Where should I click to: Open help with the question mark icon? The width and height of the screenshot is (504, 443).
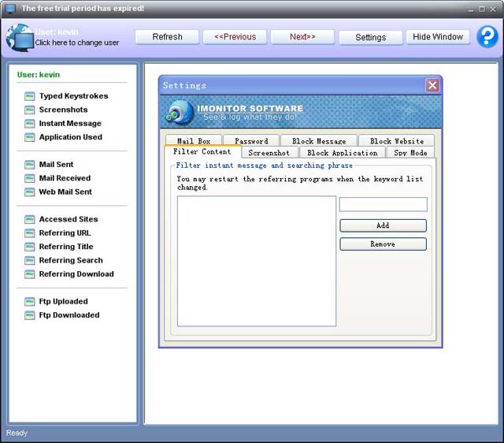[487, 37]
